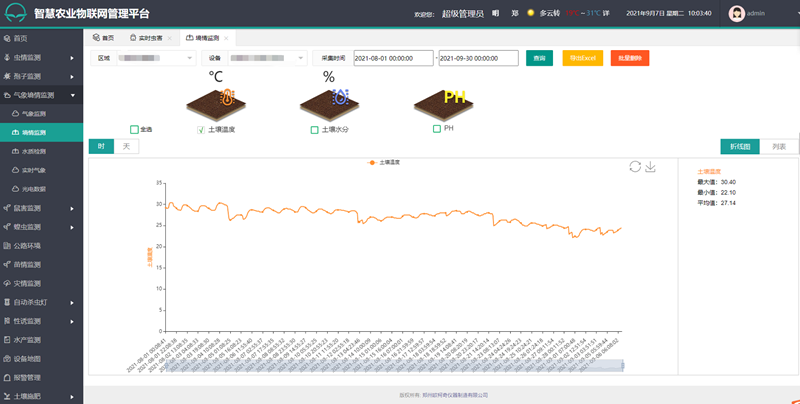Expand the 性诱监测 submenu arrow
Viewport: 800px width, 404px height.
72,322
